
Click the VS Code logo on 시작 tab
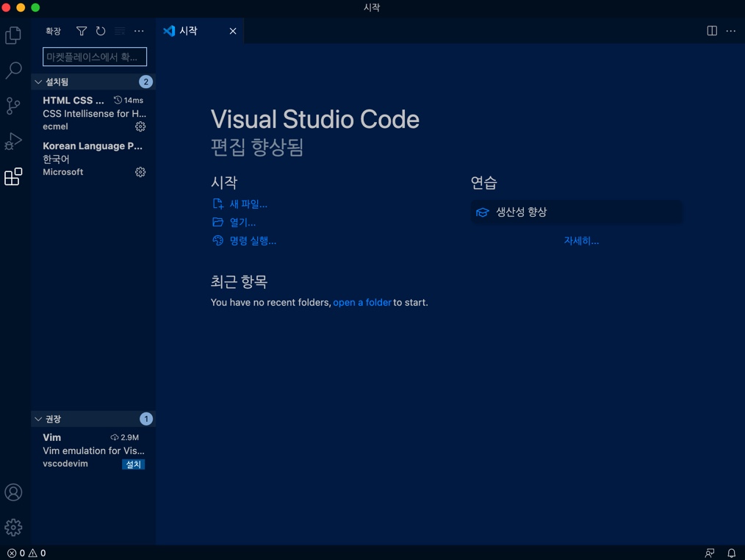pos(169,31)
